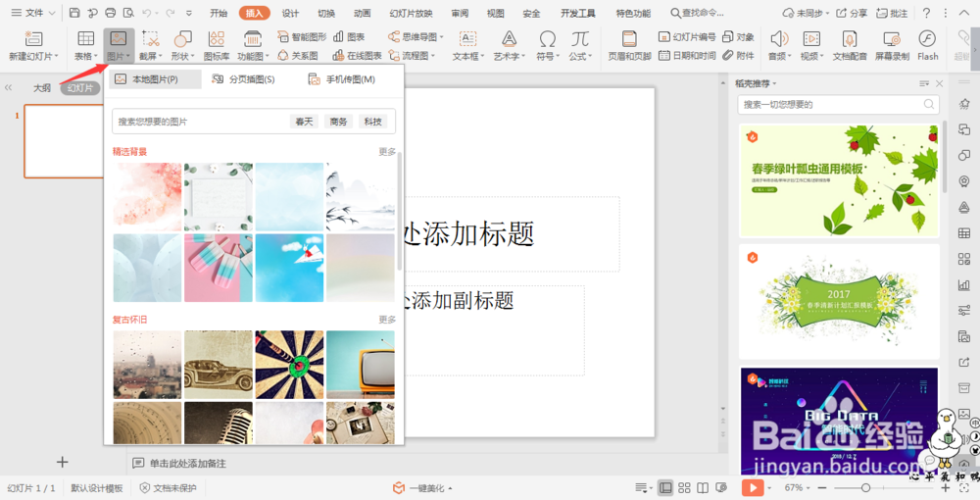
Task: Open 文档配音 document narration
Action: point(850,46)
